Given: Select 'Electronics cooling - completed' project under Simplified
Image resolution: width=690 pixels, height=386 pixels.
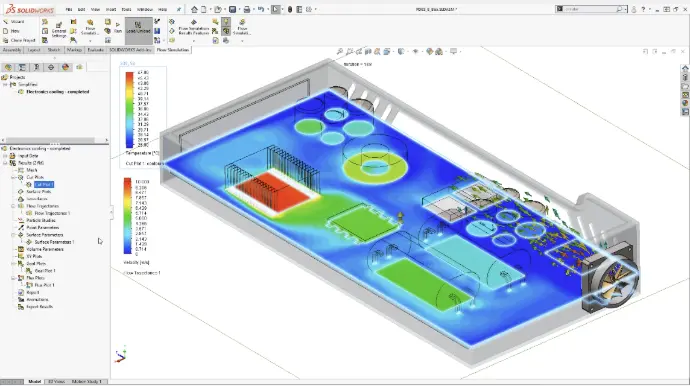Looking at the screenshot, I should coord(58,92).
